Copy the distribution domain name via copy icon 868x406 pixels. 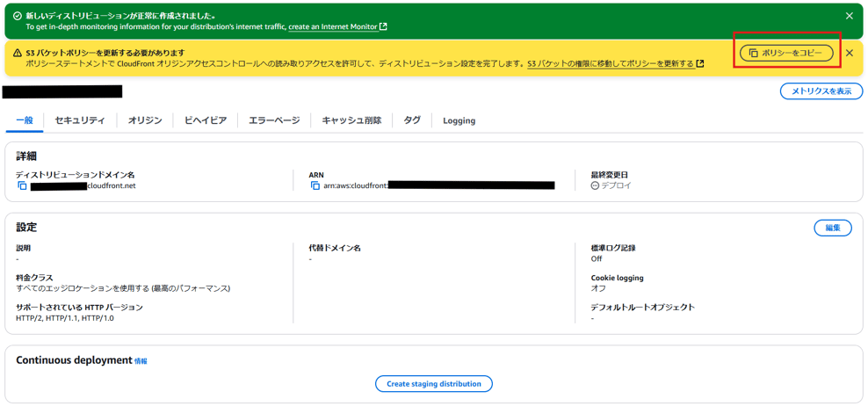[x=22, y=185]
